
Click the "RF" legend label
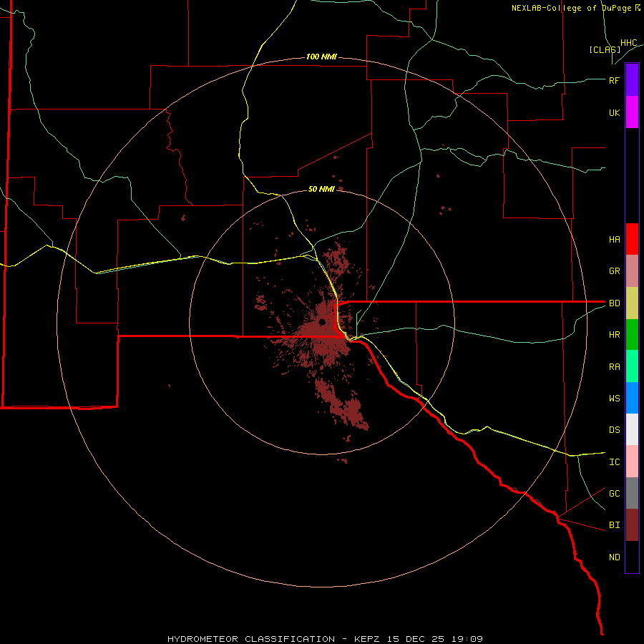pos(614,80)
